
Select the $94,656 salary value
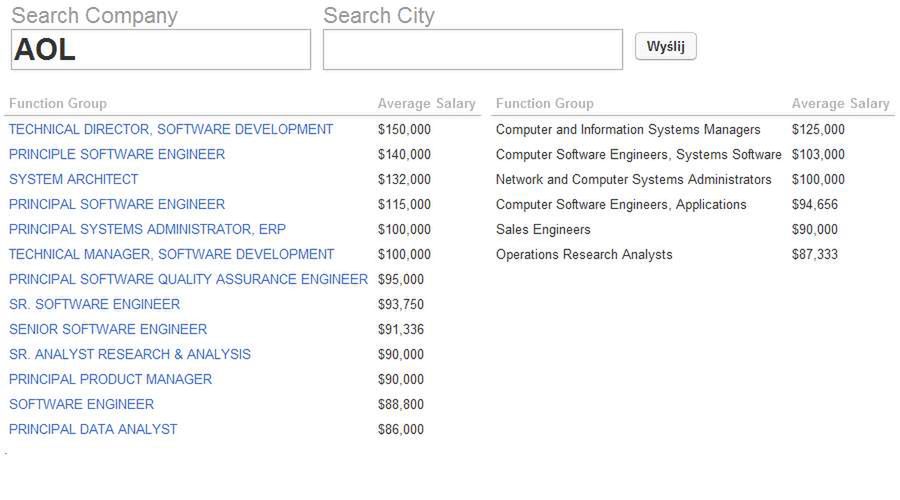pyautogui.click(x=814, y=204)
